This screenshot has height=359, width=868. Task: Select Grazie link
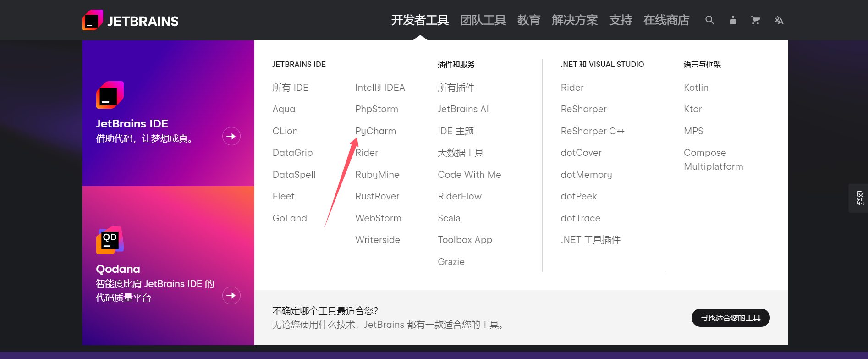coord(451,262)
